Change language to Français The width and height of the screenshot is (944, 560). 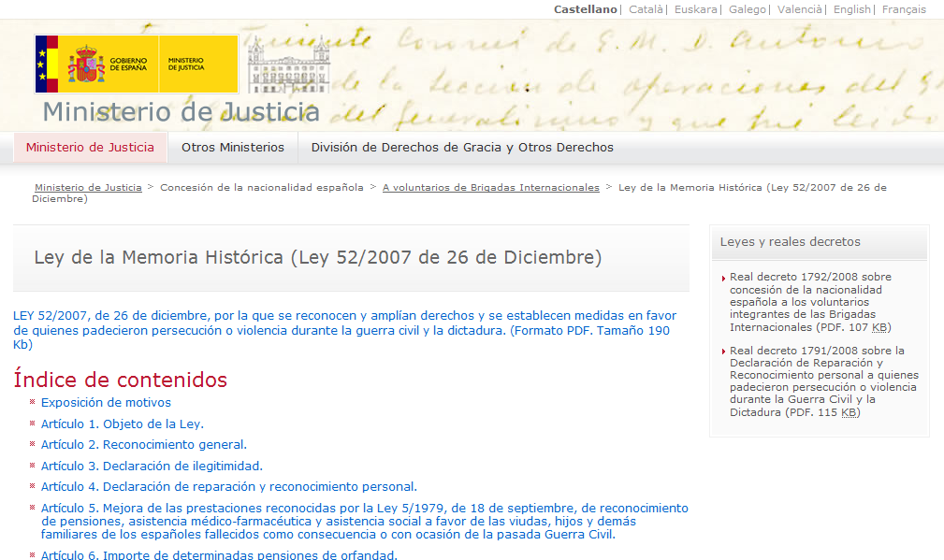pos(904,9)
